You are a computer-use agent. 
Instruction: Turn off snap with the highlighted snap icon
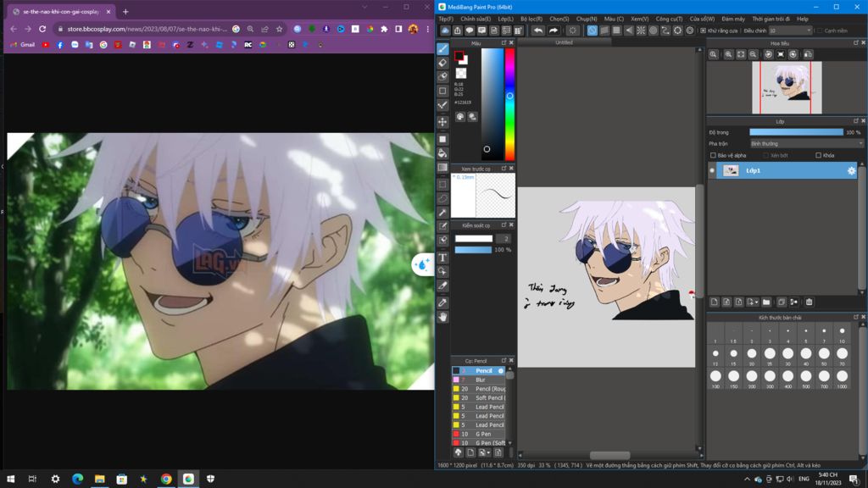pos(593,30)
